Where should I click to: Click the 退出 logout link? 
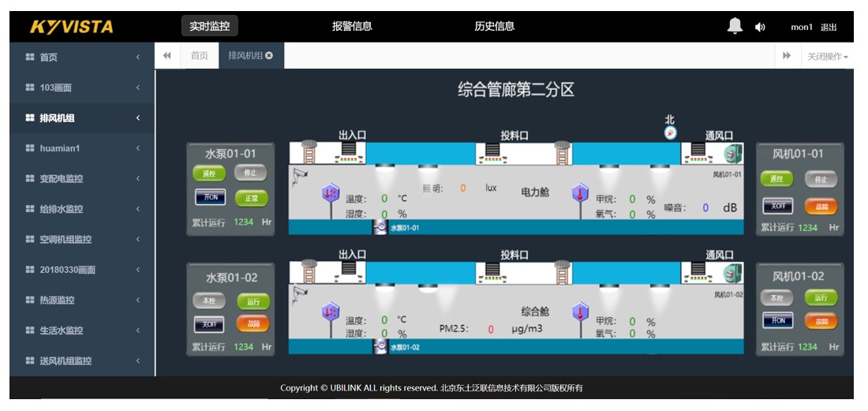tap(829, 27)
